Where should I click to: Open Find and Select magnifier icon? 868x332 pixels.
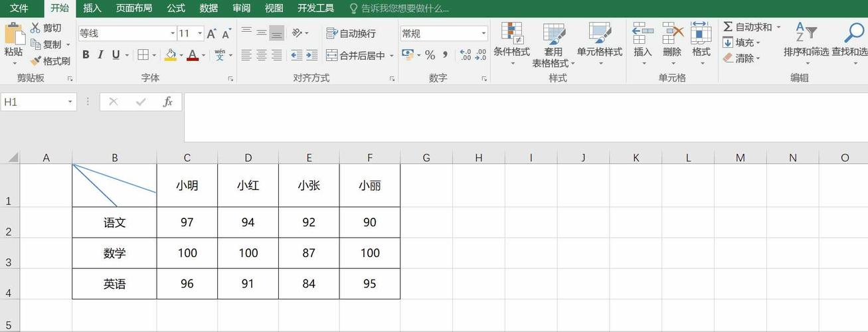854,33
